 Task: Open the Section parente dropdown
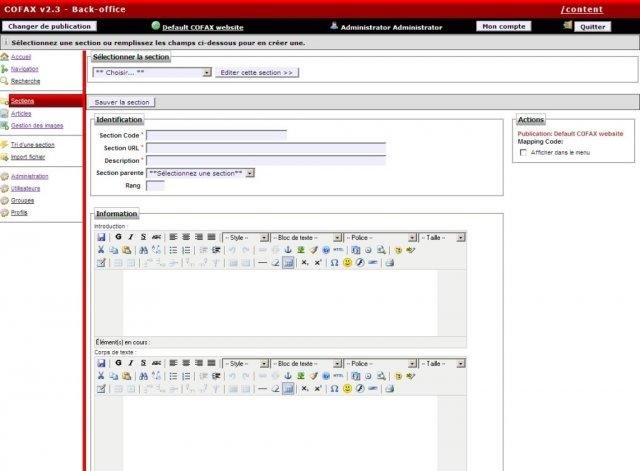point(200,173)
